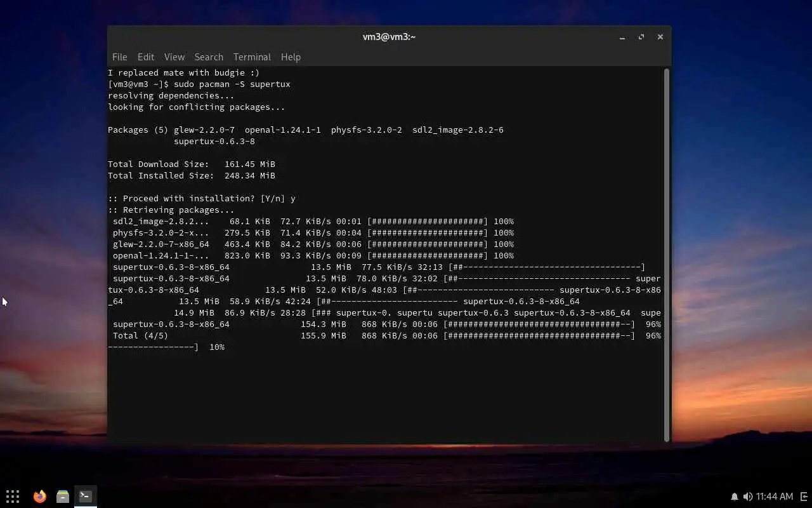Click ':: Retrieving packages...' line
The height and width of the screenshot is (508, 812).
tap(171, 210)
